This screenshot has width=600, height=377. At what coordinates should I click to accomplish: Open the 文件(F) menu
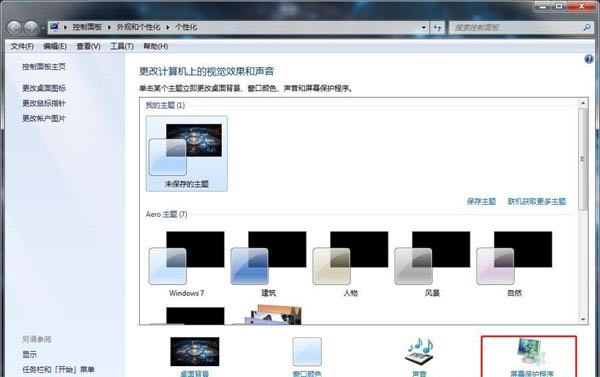[22, 46]
